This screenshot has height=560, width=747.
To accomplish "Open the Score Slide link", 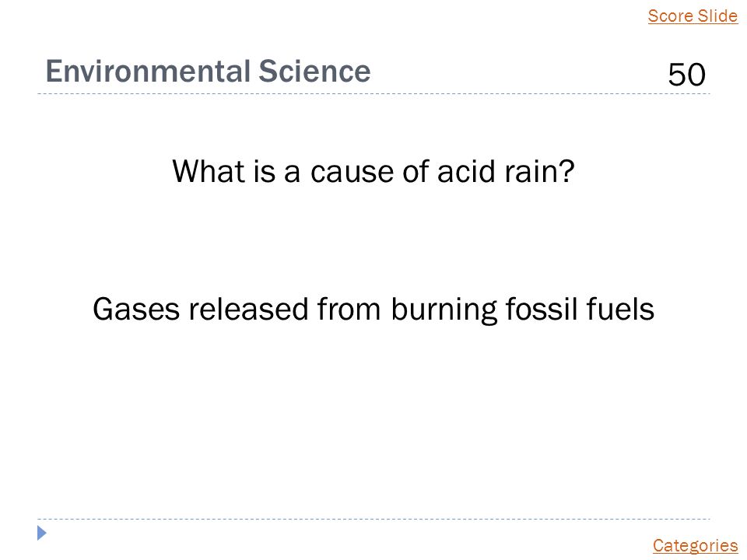I will pyautogui.click(x=693, y=16).
